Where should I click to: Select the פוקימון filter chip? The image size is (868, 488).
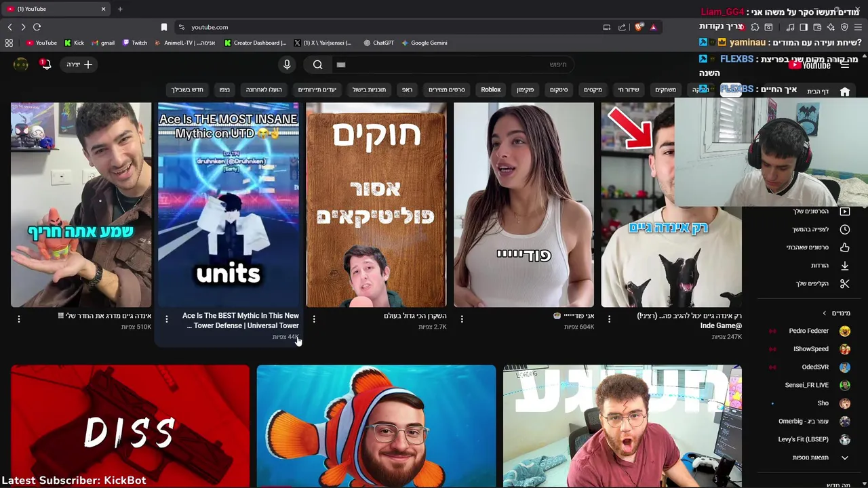(526, 89)
